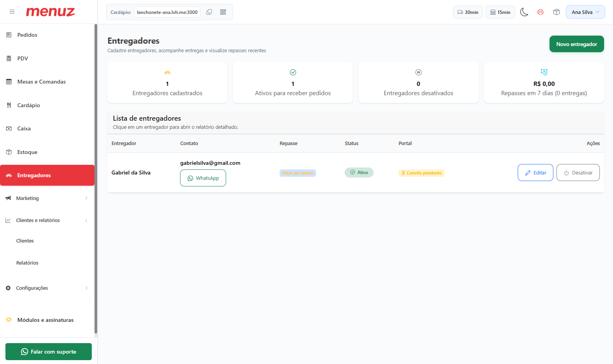Click the PDV calculator icon
This screenshot has height=364, width=613.
[x=9, y=58]
